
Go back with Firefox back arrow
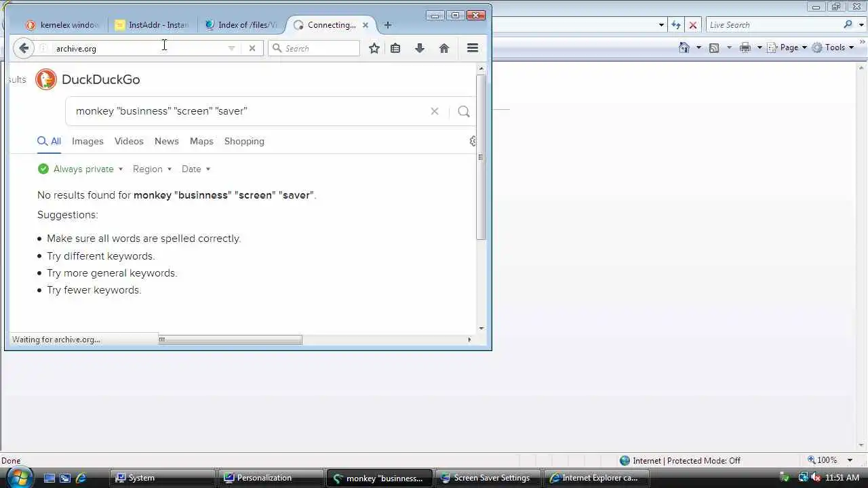point(24,48)
